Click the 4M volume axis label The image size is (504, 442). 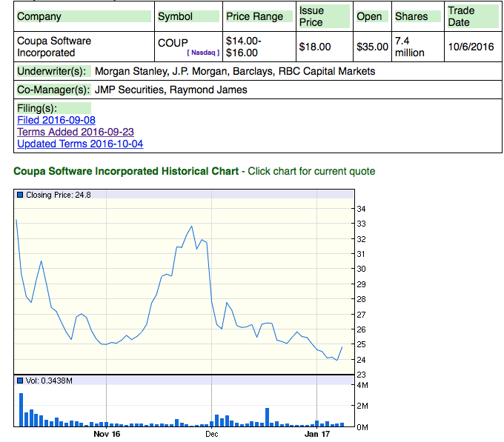(362, 385)
